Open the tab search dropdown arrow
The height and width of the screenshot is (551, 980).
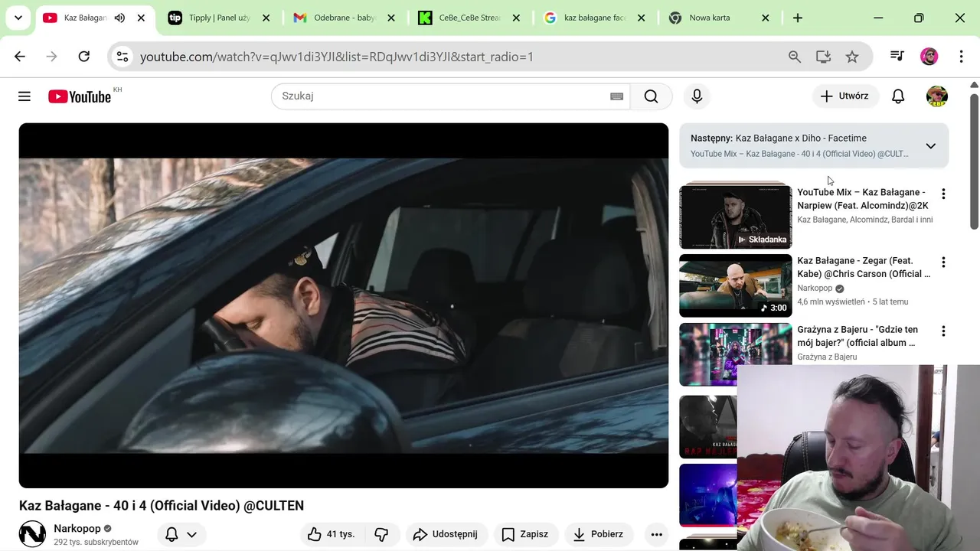18,18
